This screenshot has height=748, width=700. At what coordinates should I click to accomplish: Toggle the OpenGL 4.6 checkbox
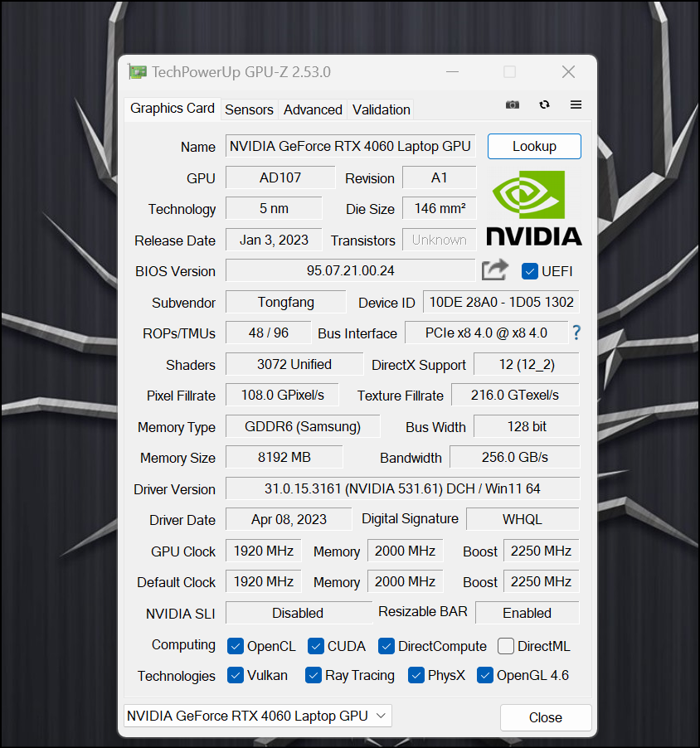pos(485,675)
